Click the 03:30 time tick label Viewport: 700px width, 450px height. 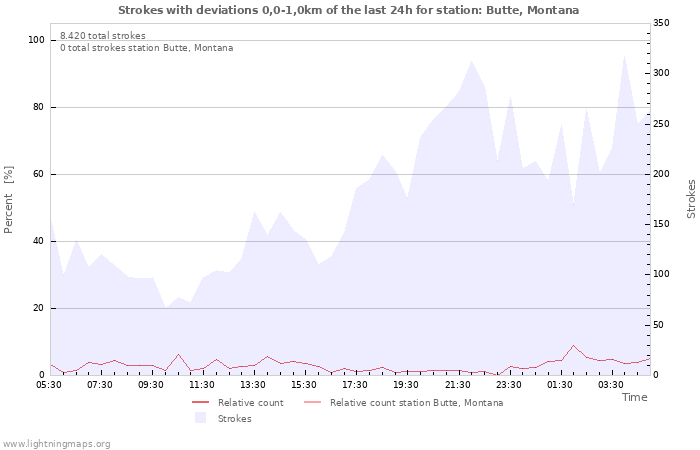pos(610,384)
